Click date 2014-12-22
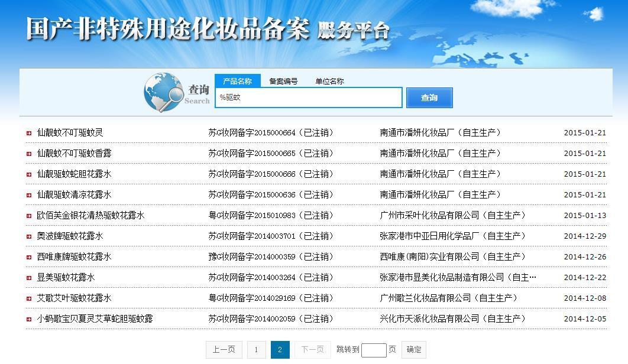Image resolution: width=628 pixels, height=364 pixels. [585, 278]
